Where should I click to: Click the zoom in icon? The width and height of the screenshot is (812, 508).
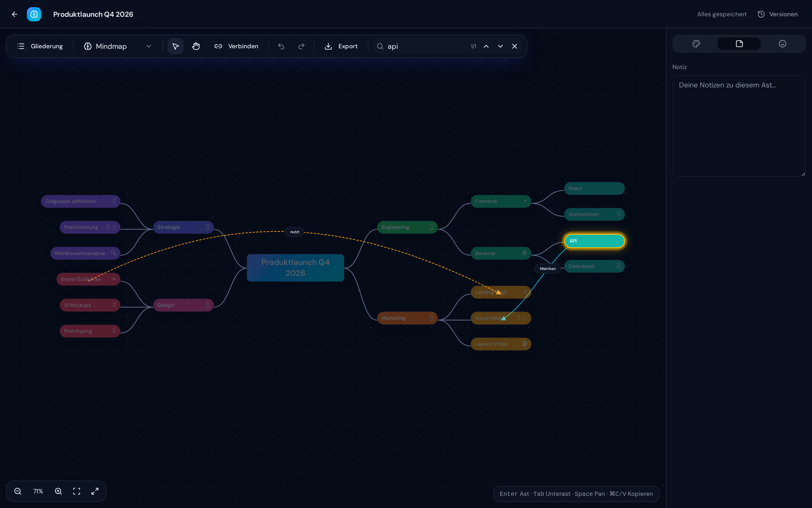coord(58,491)
